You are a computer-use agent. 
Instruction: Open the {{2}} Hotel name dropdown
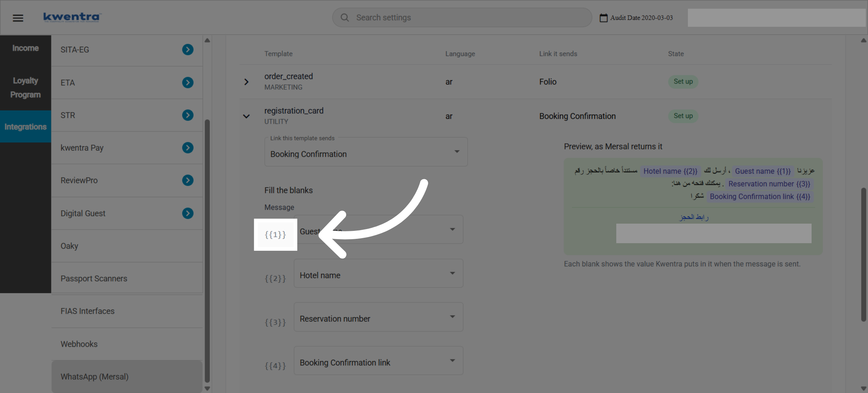pyautogui.click(x=378, y=273)
